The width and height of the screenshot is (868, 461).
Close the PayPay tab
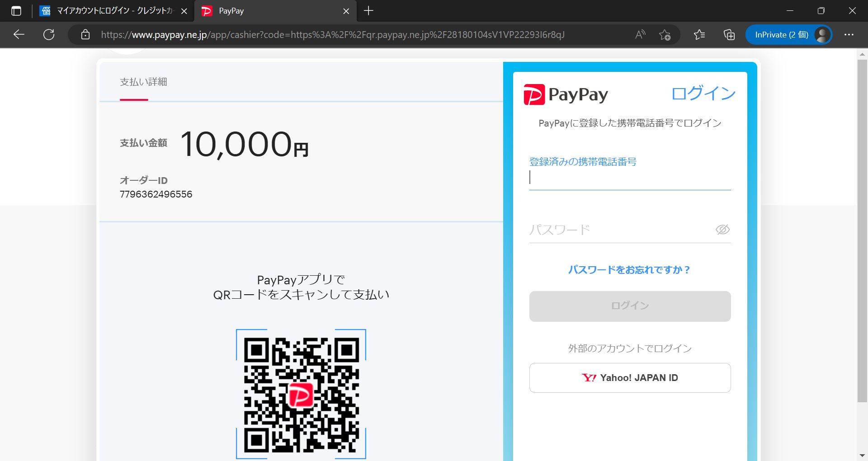tap(346, 11)
